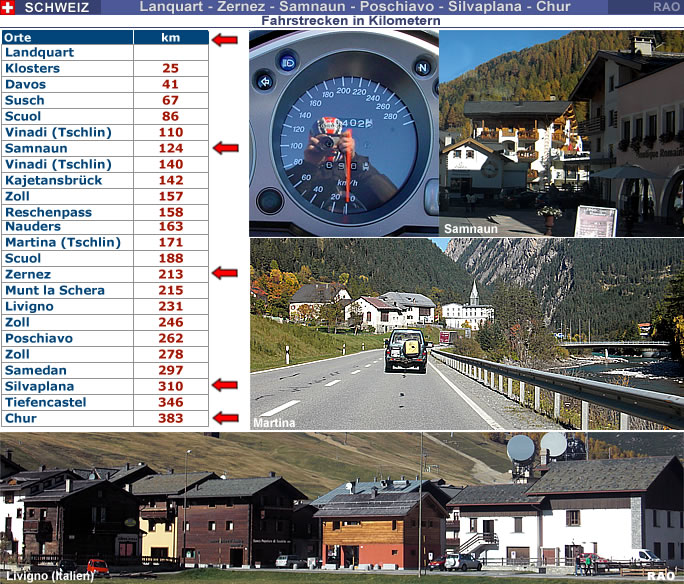Click the Poschiavo place name

point(39,338)
